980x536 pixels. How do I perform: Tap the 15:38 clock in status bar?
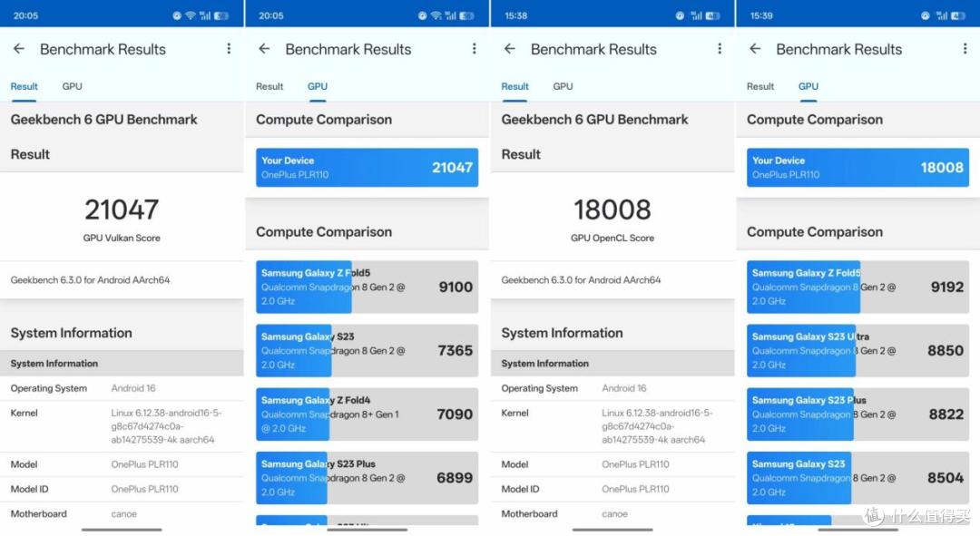pyautogui.click(x=515, y=15)
